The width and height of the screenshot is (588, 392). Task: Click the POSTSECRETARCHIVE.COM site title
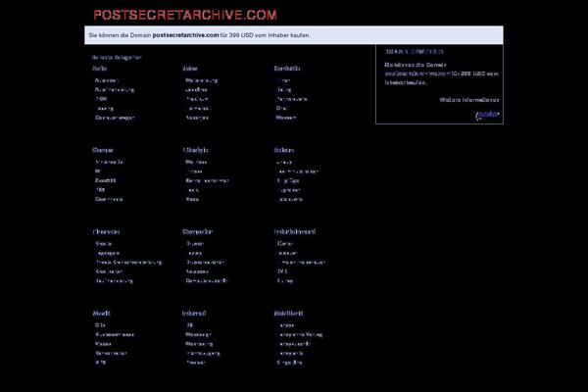pyautogui.click(x=185, y=15)
